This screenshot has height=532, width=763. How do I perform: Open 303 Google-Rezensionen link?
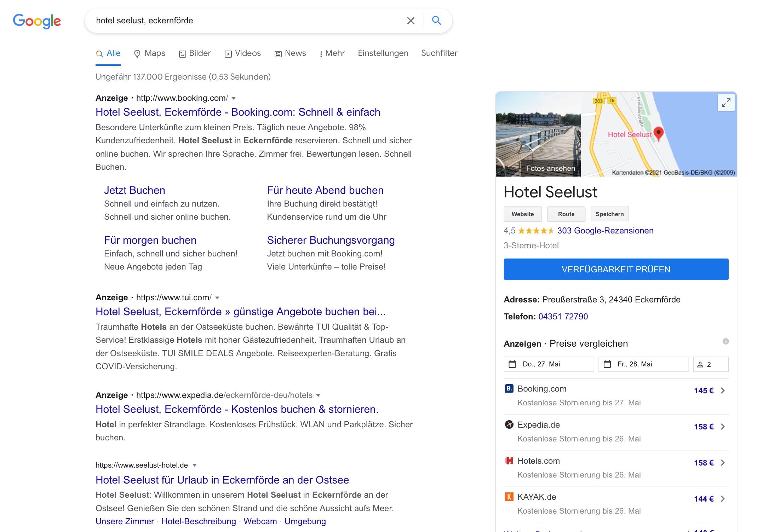coord(605,231)
